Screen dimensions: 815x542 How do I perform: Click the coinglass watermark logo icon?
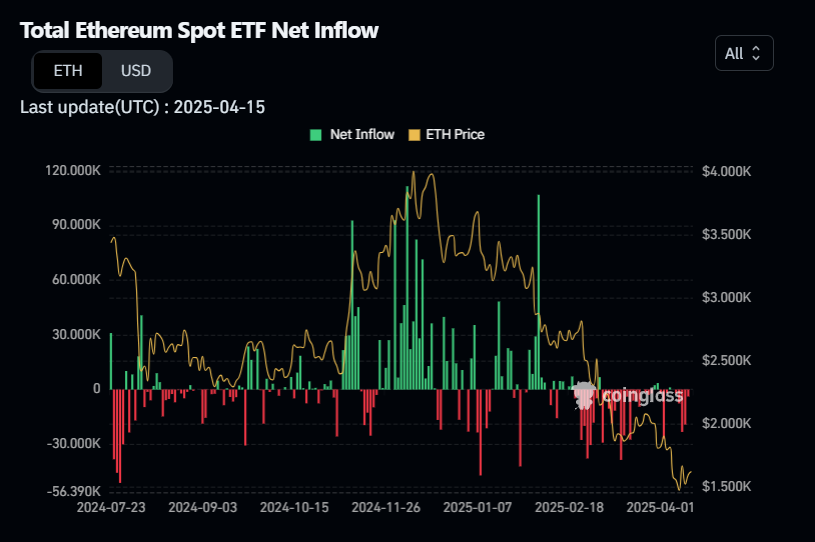586,396
